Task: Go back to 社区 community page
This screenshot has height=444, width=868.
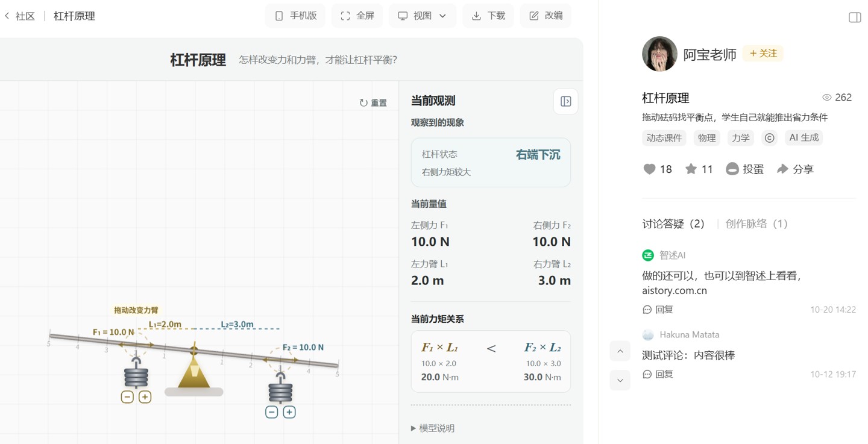Action: click(19, 16)
